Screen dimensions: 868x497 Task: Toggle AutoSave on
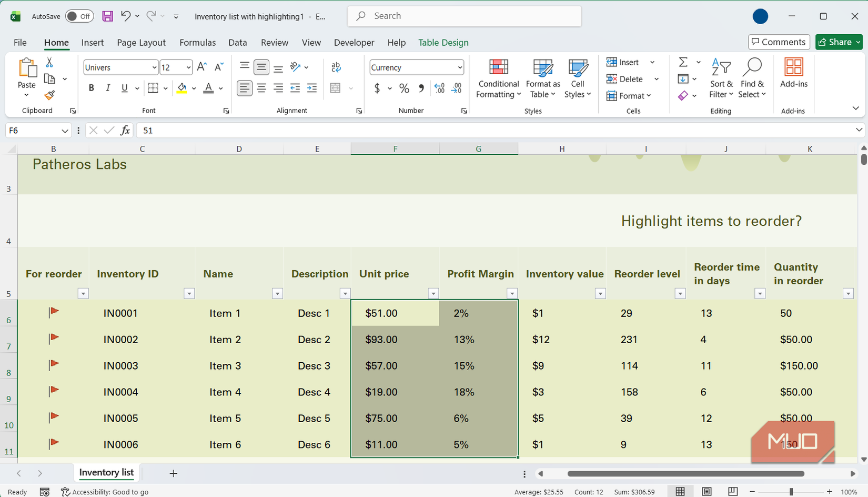[x=79, y=16]
